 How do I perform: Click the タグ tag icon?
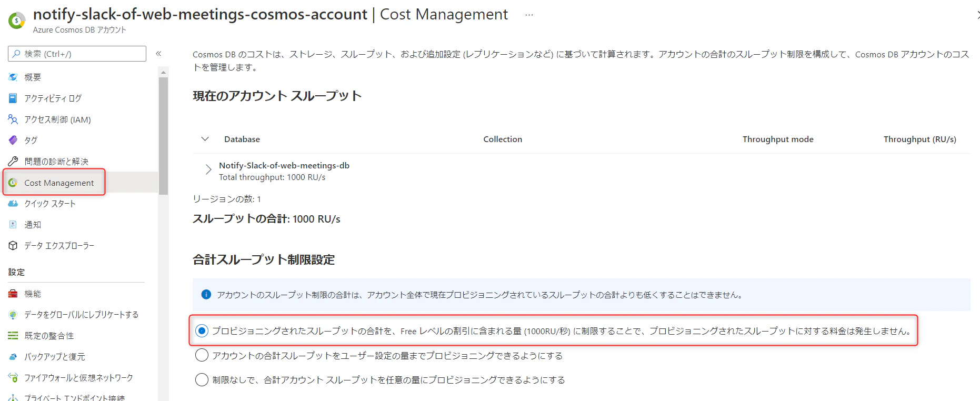[13, 141]
